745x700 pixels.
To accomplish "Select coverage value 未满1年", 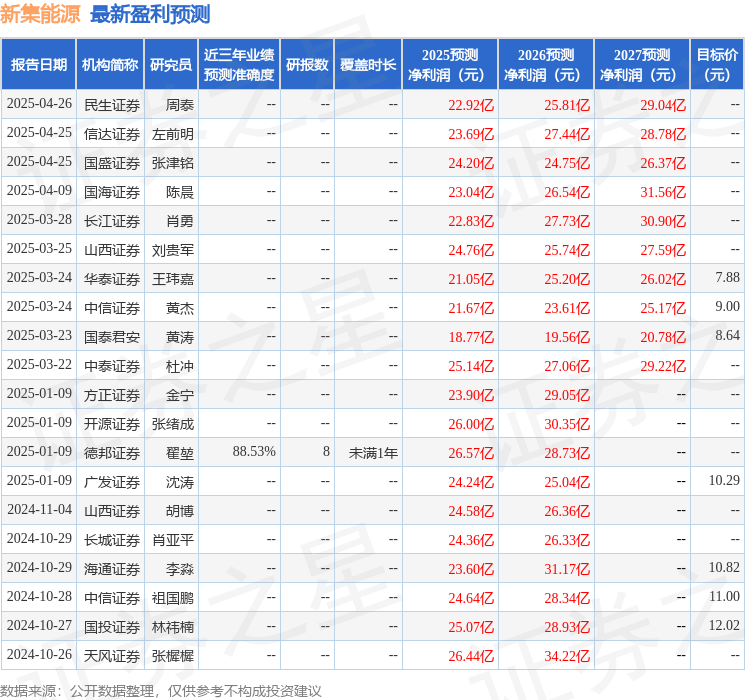I will [373, 453].
